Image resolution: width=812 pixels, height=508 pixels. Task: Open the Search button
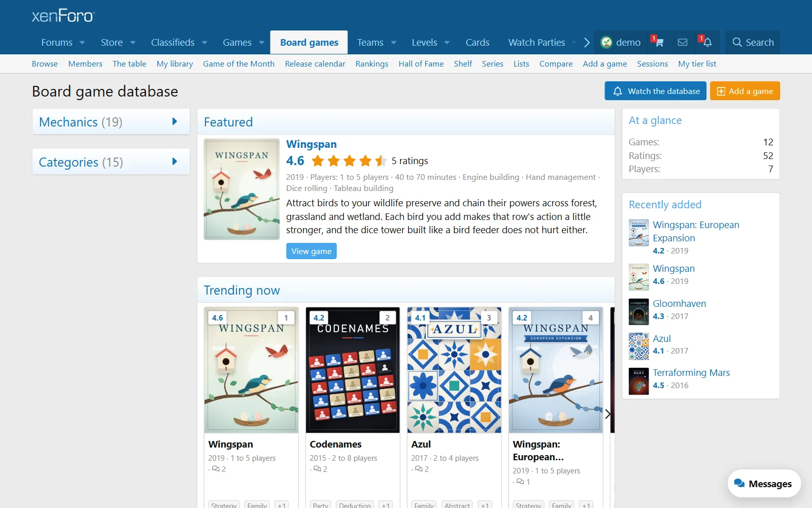753,43
